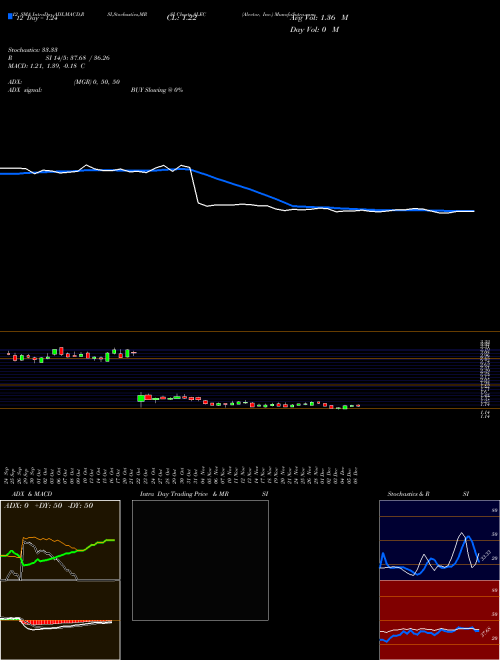500x660 pixels.
Task: Click the "Stochastics & R" panel title
Action: pos(408,494)
